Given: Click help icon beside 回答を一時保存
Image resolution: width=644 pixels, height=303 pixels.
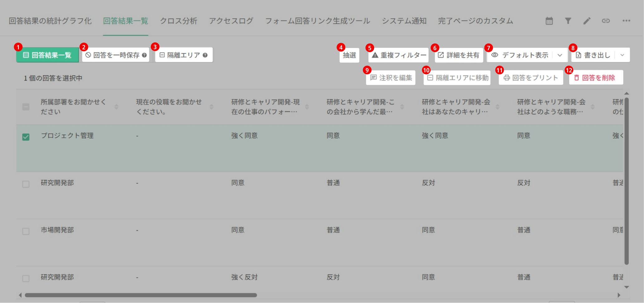Looking at the screenshot, I should click(144, 55).
